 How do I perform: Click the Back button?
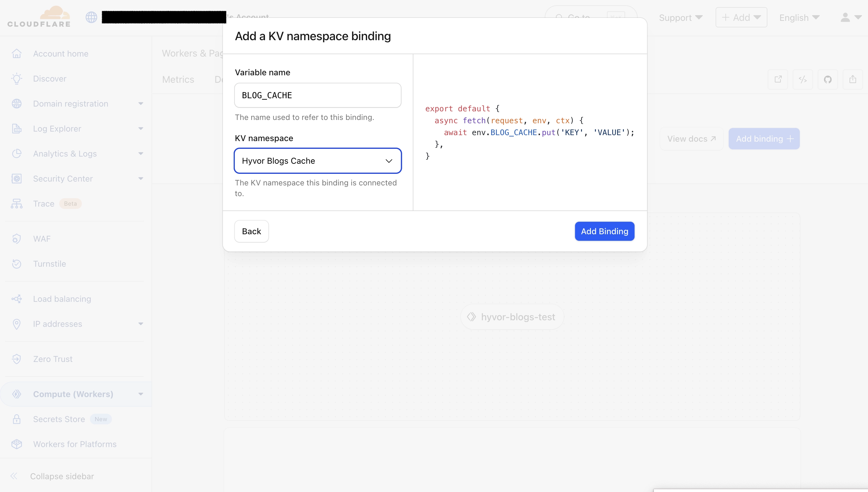coord(251,232)
